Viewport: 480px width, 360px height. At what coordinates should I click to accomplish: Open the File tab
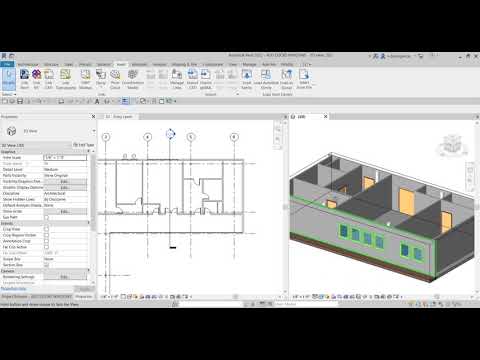(x=7, y=64)
